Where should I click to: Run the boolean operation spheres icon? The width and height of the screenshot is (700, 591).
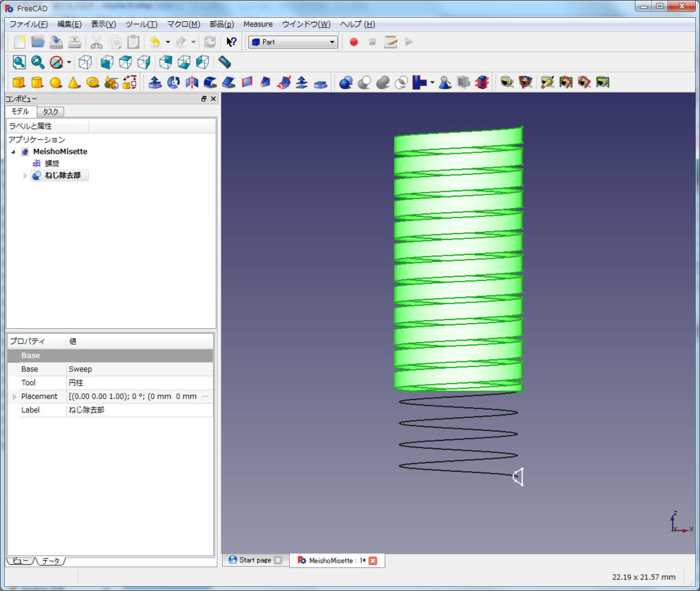[x=345, y=82]
